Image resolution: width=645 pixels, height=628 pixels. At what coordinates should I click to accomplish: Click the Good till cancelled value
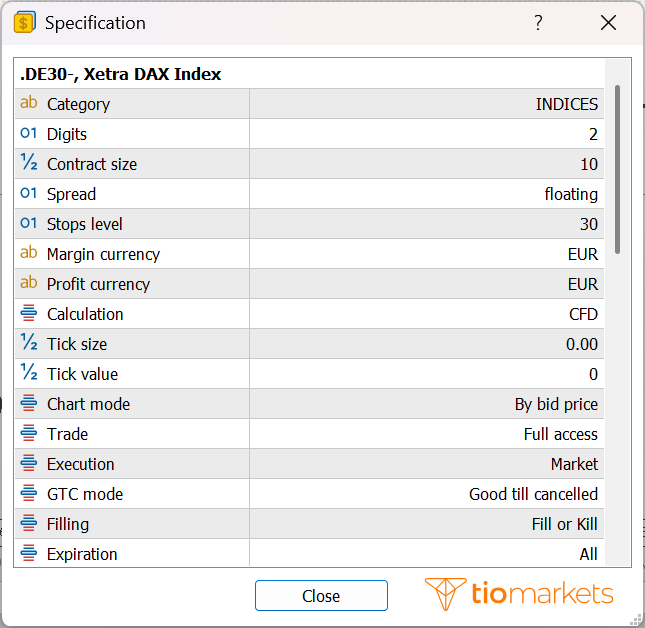(533, 494)
